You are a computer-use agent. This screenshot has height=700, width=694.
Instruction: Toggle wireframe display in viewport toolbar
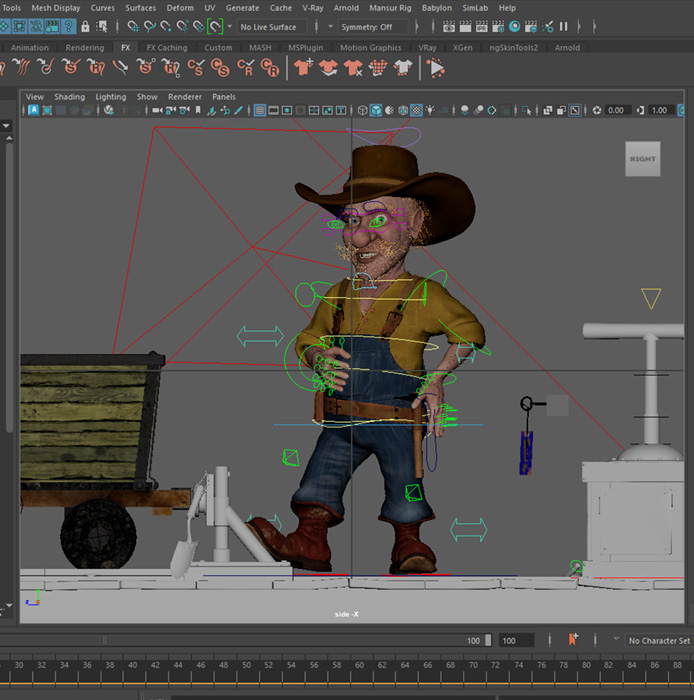point(362,110)
